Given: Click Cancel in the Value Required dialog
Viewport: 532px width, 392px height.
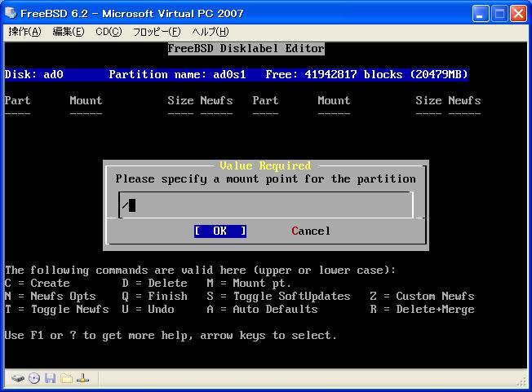Looking at the screenshot, I should 310,231.
